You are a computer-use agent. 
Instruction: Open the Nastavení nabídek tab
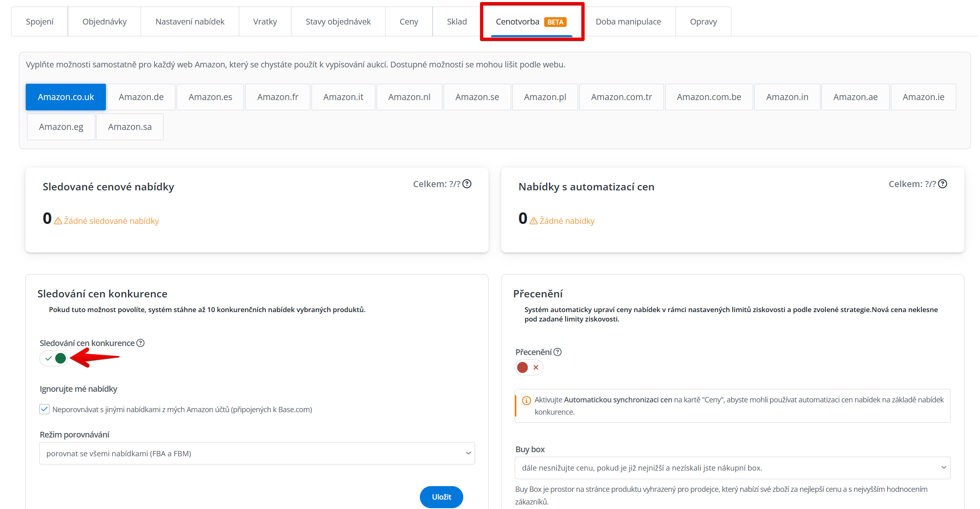click(x=190, y=22)
